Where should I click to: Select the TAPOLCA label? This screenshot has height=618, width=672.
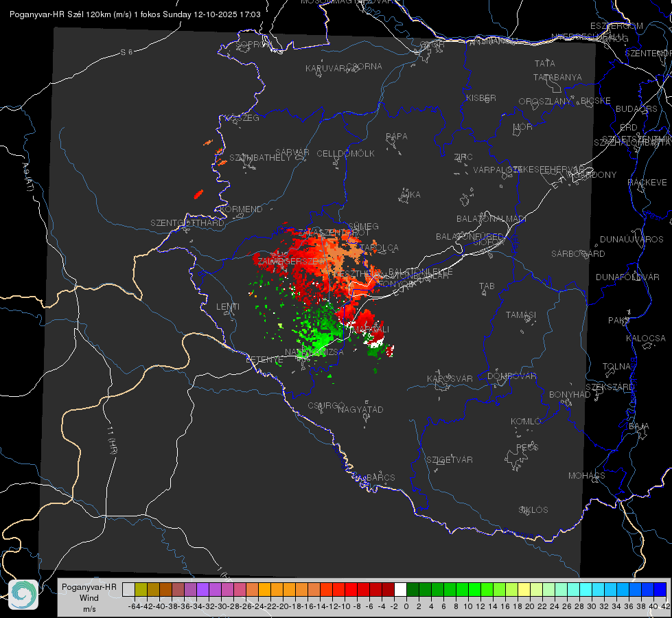pyautogui.click(x=379, y=248)
